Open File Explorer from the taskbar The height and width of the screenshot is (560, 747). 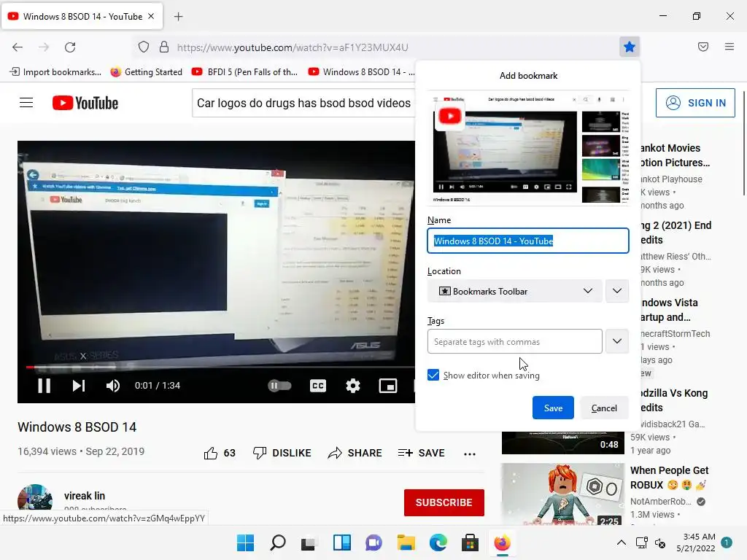406,542
